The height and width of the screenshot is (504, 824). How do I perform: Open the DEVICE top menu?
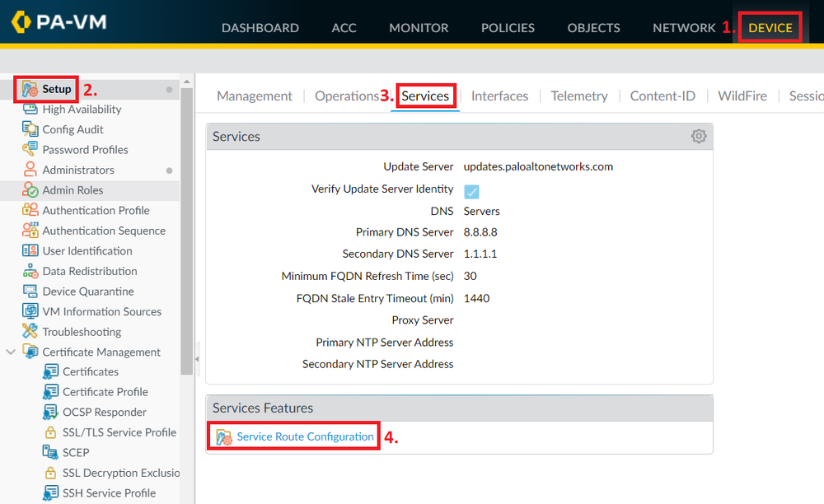[x=770, y=28]
